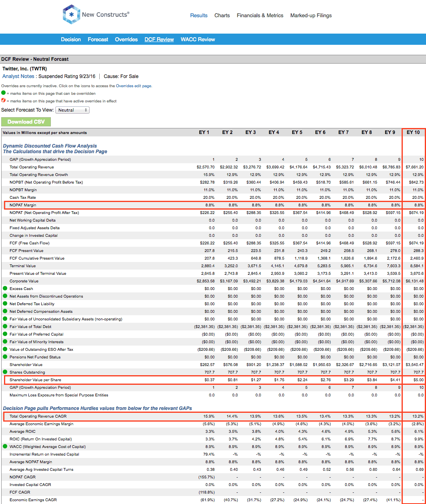Click Dynamic Discounted Cash Flow Analysis heading
Image resolution: width=426 pixels, height=504 pixels.
tap(50, 146)
